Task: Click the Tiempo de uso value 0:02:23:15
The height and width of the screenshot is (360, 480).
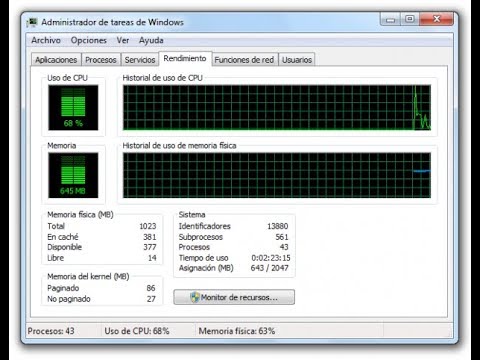Action: tap(271, 258)
